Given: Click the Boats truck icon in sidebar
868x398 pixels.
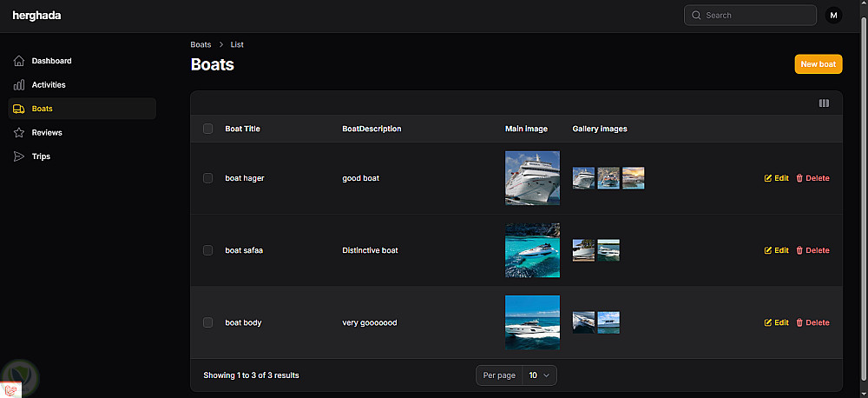Looking at the screenshot, I should [x=19, y=109].
